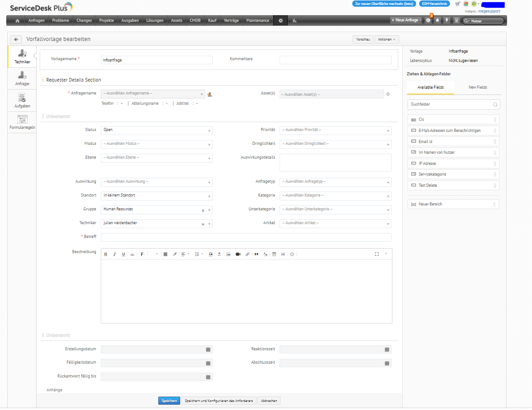
Task: Open the colorful app launcher icon
Action: click(466, 4)
